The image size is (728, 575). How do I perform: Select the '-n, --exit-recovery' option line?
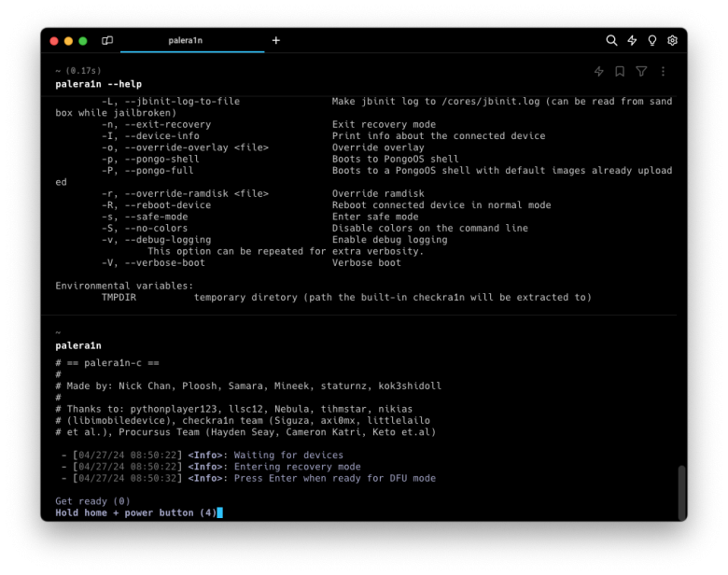click(x=269, y=124)
